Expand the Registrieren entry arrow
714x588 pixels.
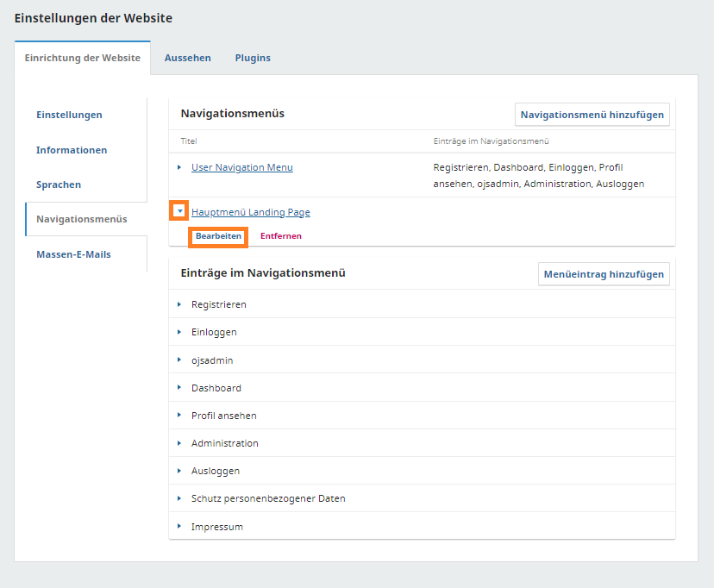coord(179,304)
